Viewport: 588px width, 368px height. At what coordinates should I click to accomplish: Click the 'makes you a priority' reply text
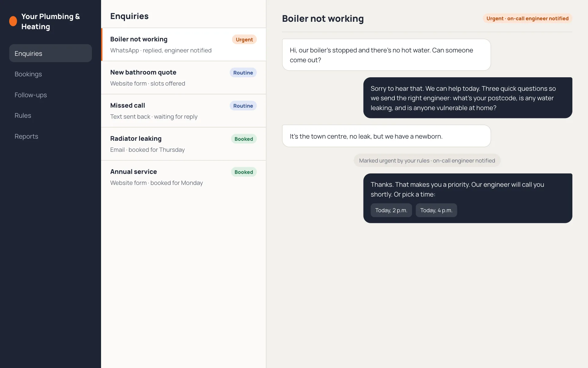click(457, 189)
